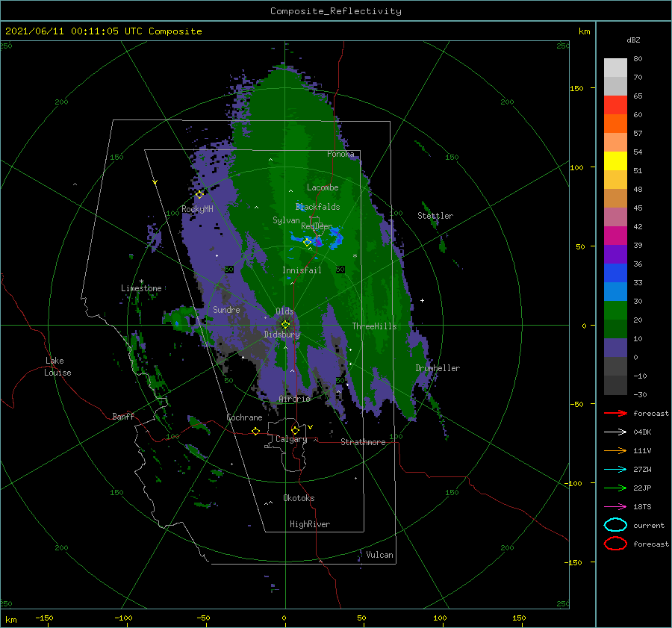Click the orange 60 dBZ legend swatch
The width and height of the screenshot is (672, 628).
click(x=615, y=124)
